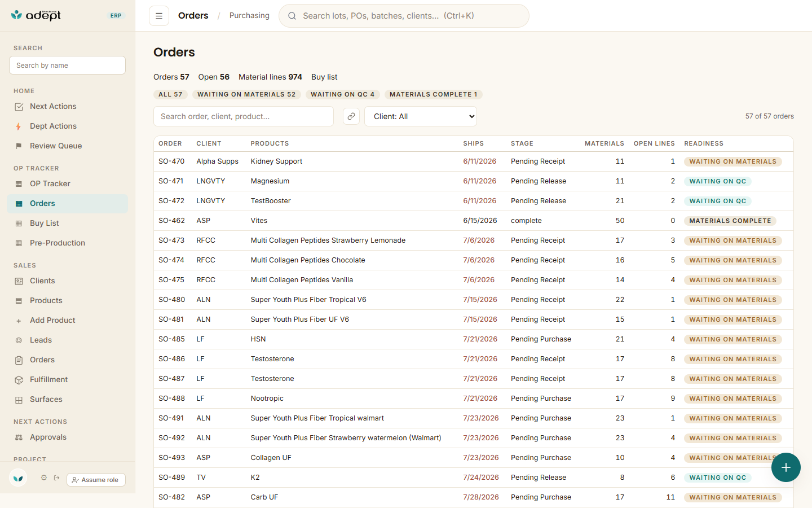The height and width of the screenshot is (508, 812).
Task: Click order number SO-489
Action: pos(171,478)
